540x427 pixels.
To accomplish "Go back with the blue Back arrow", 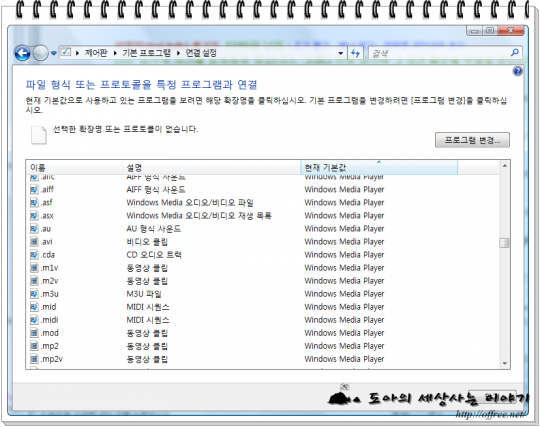I will (x=23, y=53).
